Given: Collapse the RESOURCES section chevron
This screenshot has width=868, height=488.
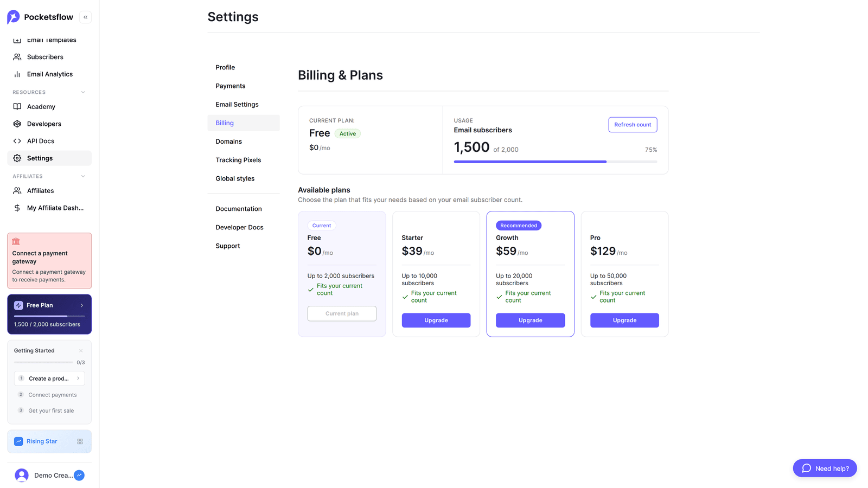Looking at the screenshot, I should point(83,92).
